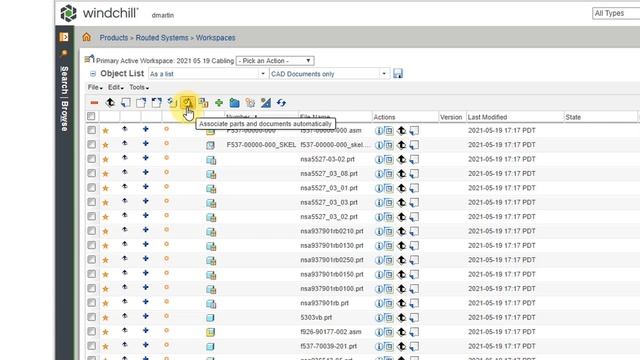Click file name nsa937901rb0130.prt
The image size is (640, 360).
coord(332,245)
